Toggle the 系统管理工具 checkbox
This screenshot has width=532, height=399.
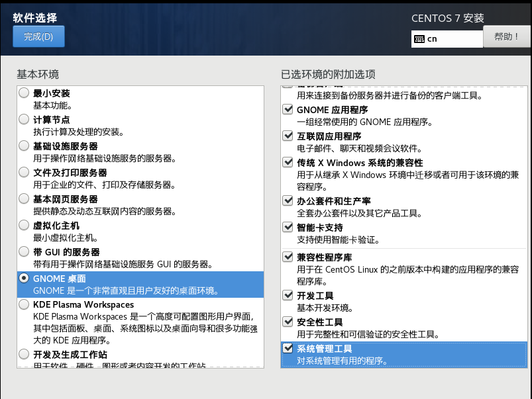pos(288,348)
